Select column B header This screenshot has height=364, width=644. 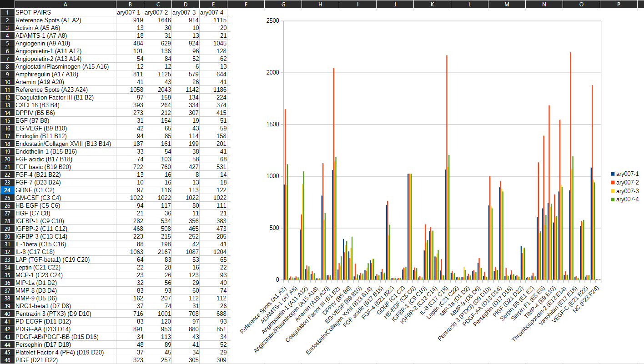pos(130,4)
